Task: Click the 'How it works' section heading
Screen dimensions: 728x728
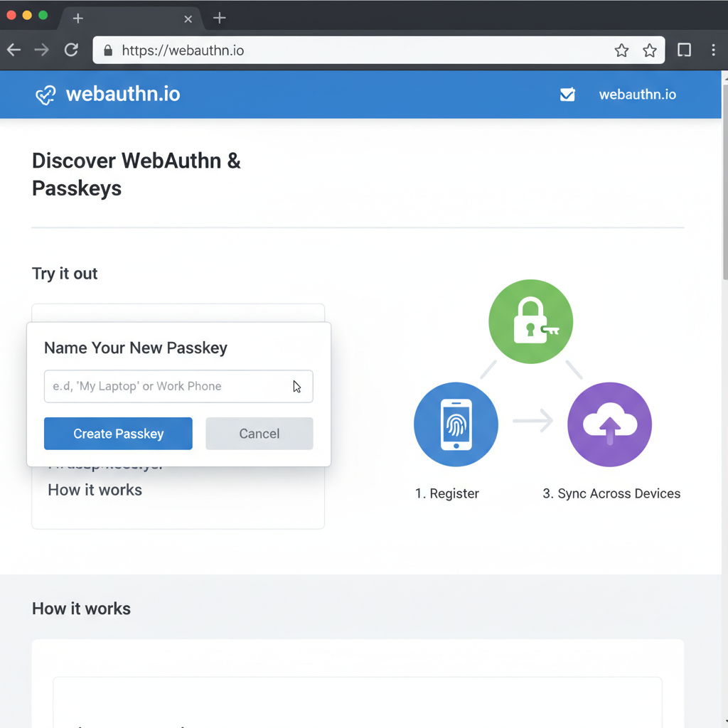Action: pyautogui.click(x=81, y=609)
